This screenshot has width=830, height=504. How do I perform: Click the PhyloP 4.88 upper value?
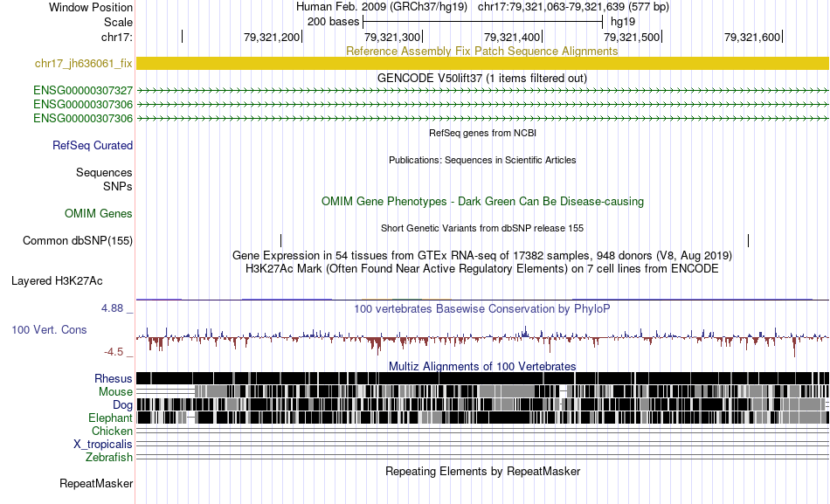(x=112, y=308)
